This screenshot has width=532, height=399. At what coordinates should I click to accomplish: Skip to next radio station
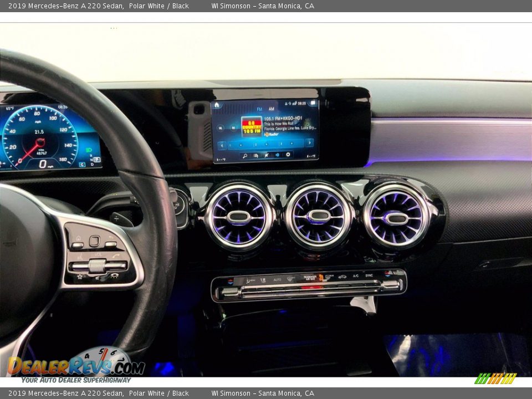point(233,128)
